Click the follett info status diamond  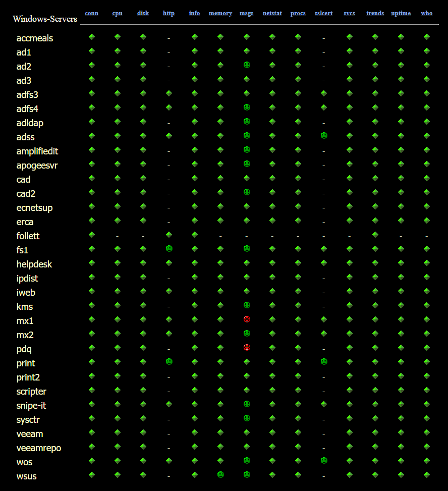(195, 235)
